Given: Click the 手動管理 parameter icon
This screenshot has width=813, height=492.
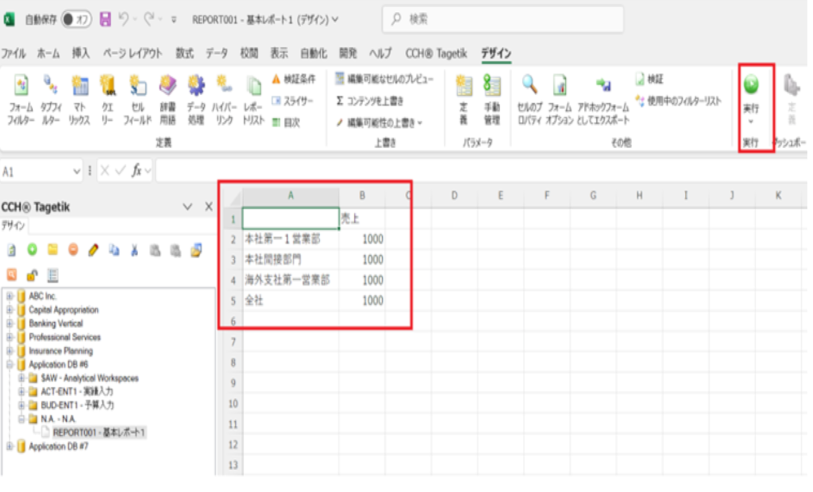Looking at the screenshot, I should (491, 100).
